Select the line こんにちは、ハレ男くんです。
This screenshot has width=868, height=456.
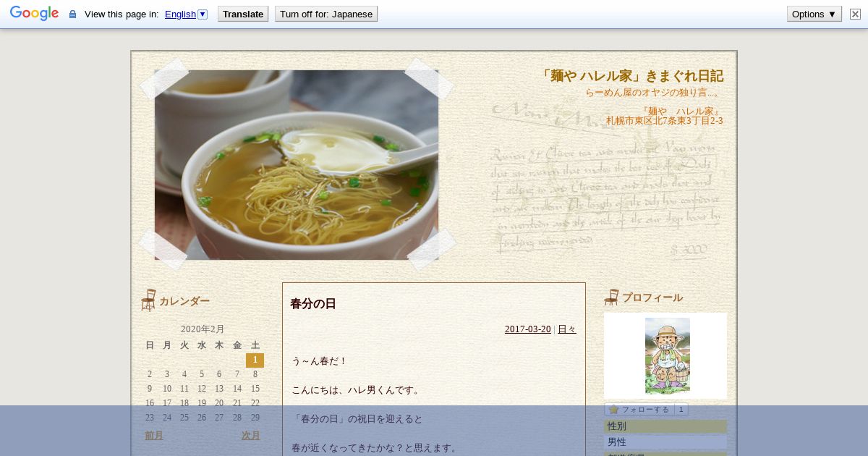pyautogui.click(x=356, y=390)
